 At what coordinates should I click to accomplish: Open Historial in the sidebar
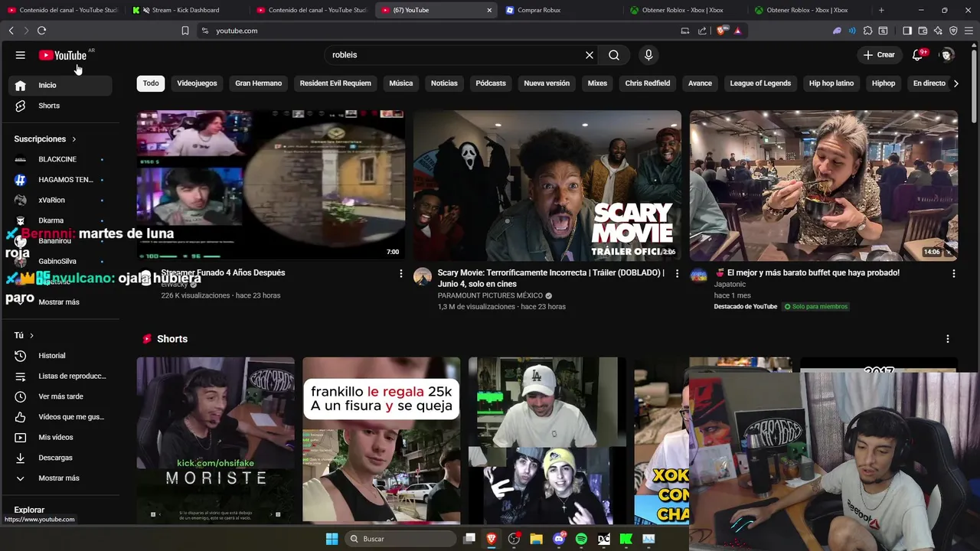coord(60,356)
